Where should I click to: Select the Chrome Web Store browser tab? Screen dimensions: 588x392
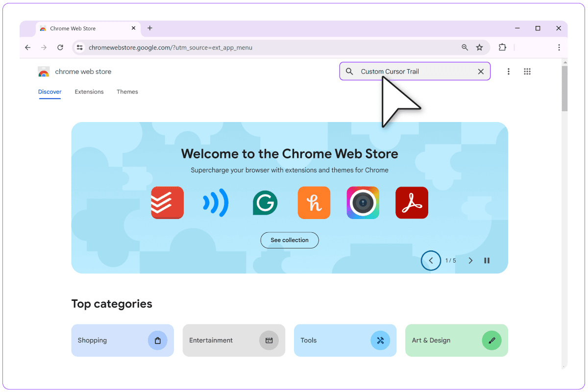[89, 28]
